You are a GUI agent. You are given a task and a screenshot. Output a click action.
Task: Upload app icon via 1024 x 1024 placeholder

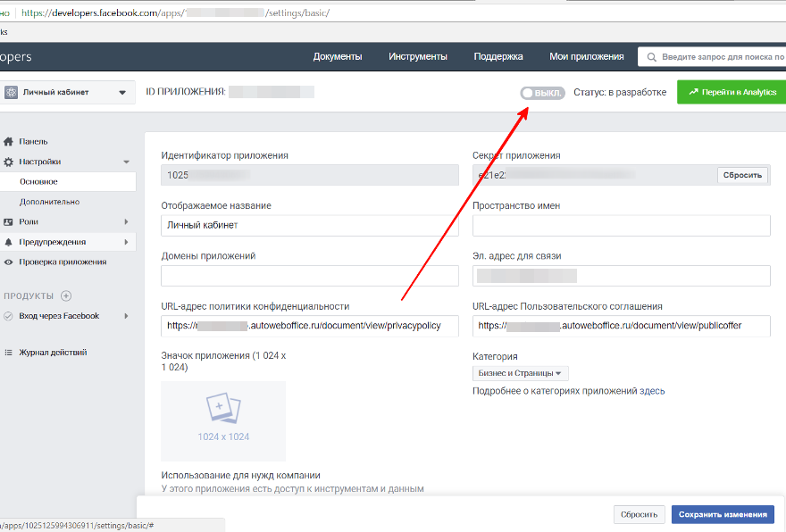[x=223, y=420]
